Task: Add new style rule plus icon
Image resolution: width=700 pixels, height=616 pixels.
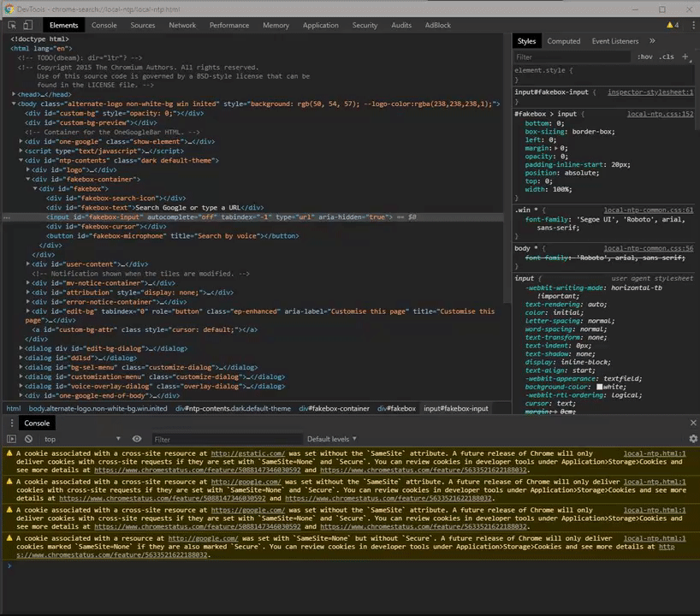Action: pyautogui.click(x=684, y=57)
